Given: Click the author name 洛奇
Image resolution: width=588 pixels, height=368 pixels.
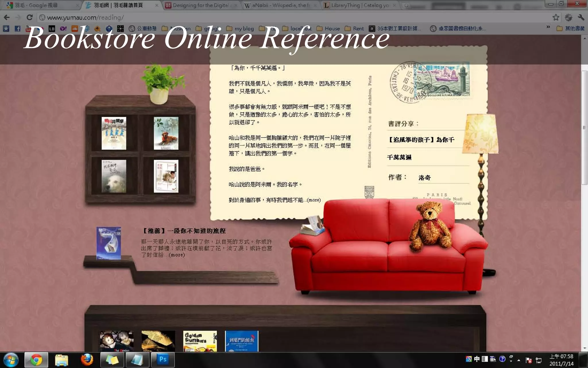Looking at the screenshot, I should coord(425,178).
